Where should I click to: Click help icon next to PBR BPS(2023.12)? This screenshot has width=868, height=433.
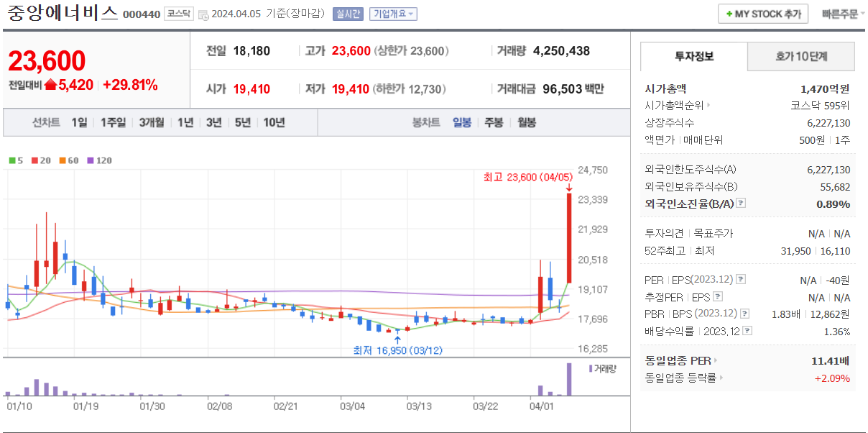[745, 314]
